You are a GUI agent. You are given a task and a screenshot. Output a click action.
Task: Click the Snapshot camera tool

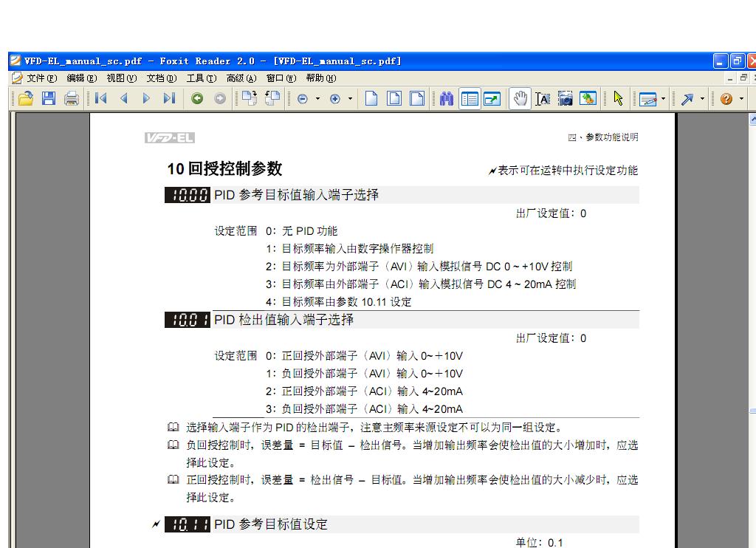(565, 98)
